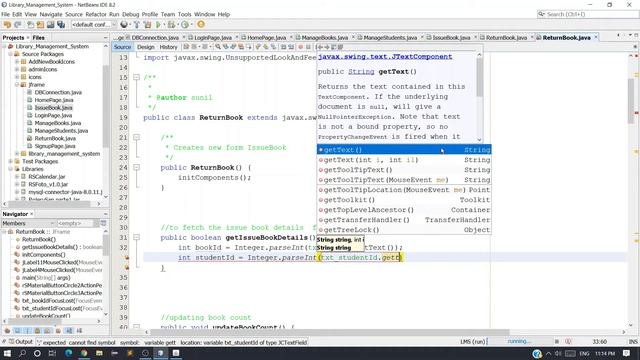Image resolution: width=640 pixels, height=360 pixels.
Task: Switch to History view
Action: (168, 47)
